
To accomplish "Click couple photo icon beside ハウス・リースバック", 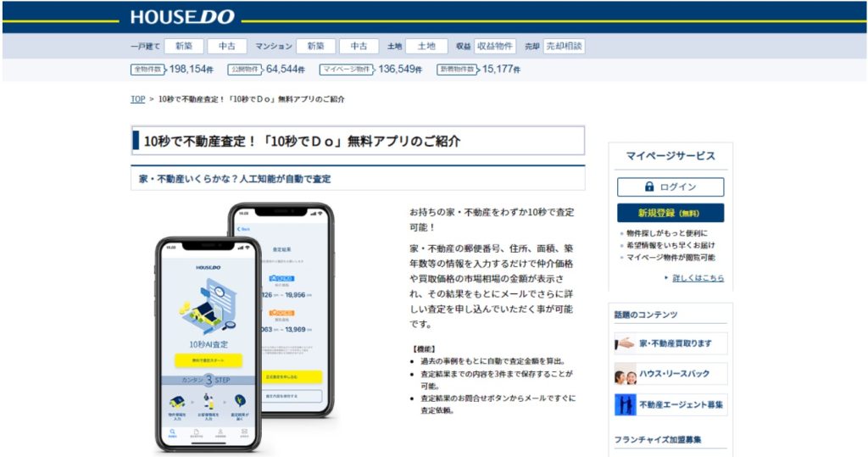I will pos(626,375).
